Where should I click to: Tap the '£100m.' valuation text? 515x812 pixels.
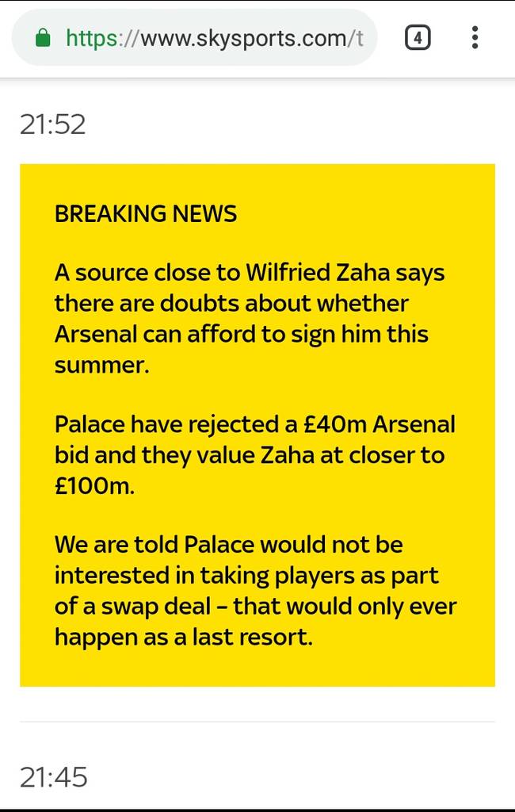pos(94,486)
